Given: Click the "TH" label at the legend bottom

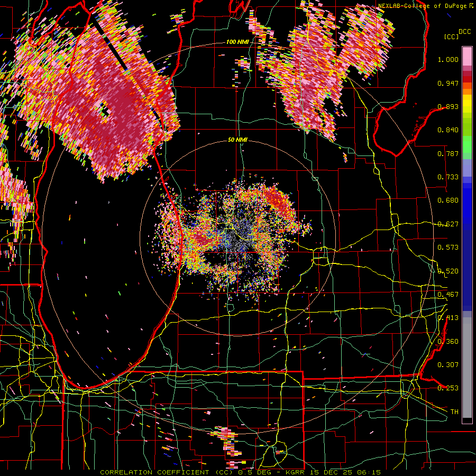Looking at the screenshot, I should pos(454,411).
